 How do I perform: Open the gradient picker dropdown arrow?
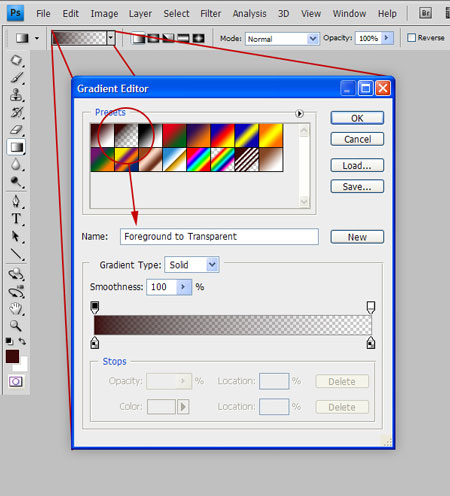point(111,38)
